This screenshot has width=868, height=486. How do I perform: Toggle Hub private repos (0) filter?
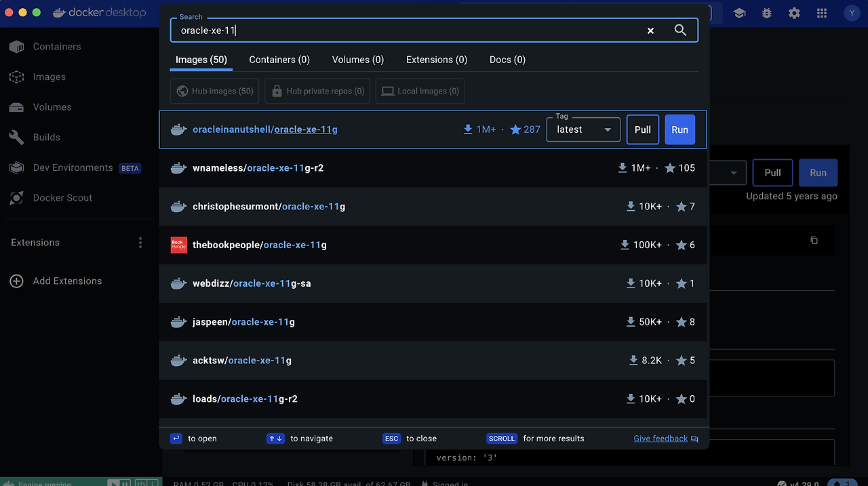317,91
